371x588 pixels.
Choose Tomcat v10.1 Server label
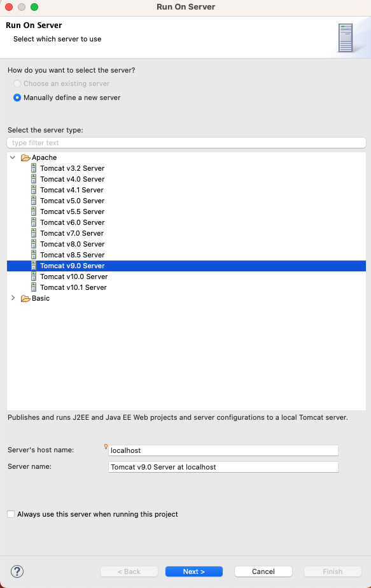[73, 288]
